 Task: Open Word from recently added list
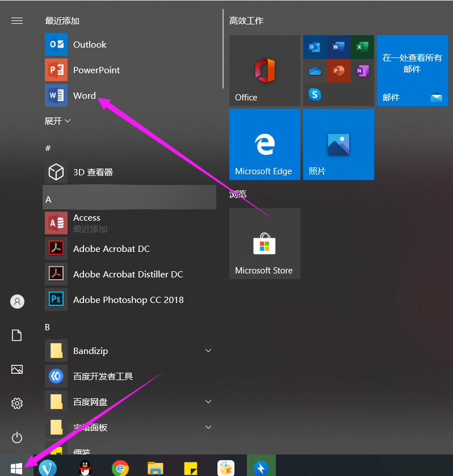pyautogui.click(x=130, y=96)
